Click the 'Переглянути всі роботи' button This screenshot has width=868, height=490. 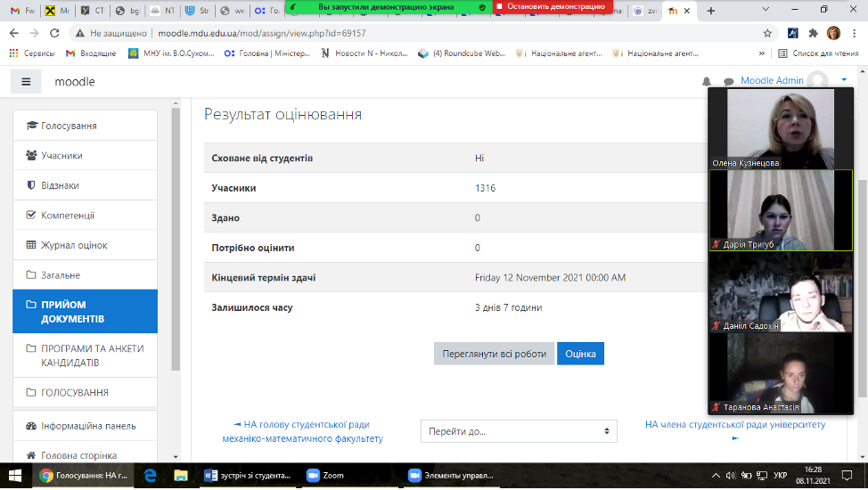(494, 354)
